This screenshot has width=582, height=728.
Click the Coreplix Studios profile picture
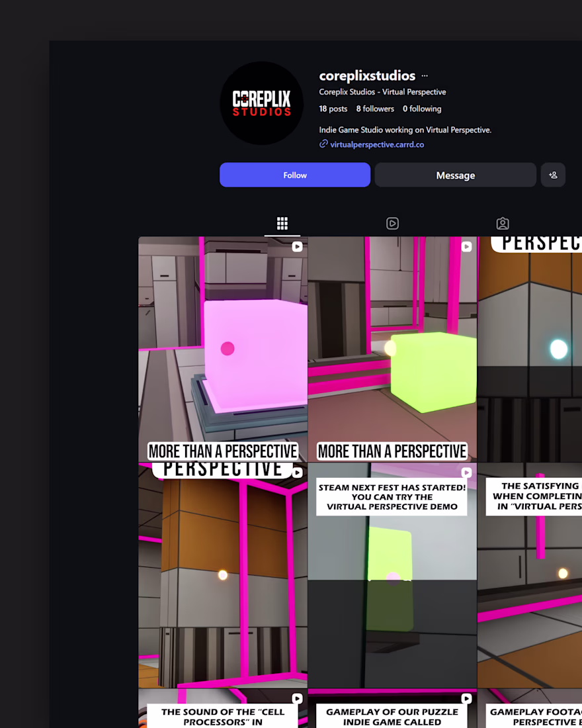point(262,103)
